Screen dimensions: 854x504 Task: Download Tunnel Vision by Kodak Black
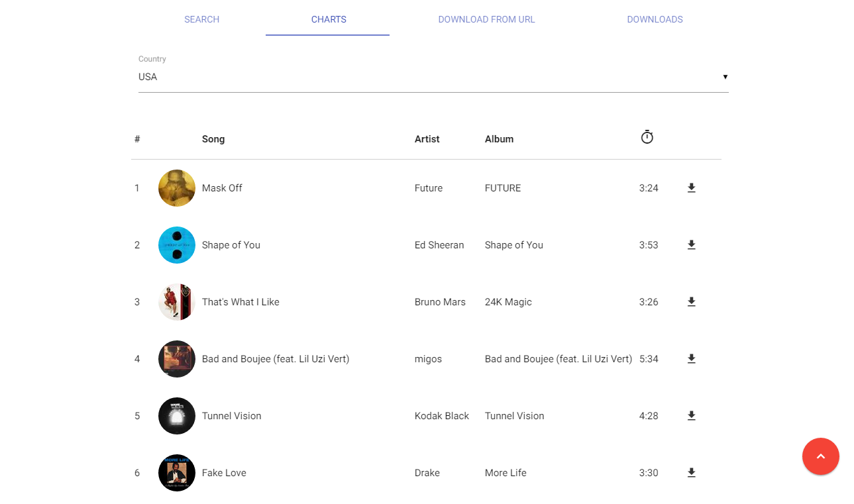point(691,416)
